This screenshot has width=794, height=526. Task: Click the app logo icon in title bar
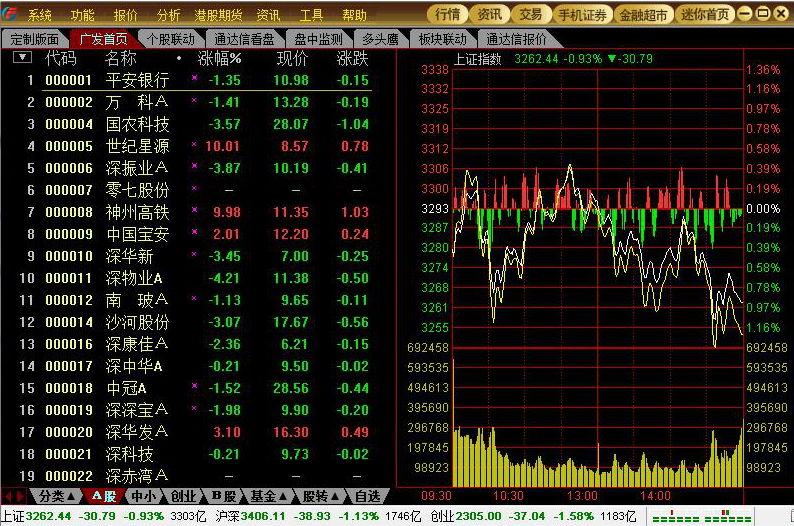click(11, 15)
